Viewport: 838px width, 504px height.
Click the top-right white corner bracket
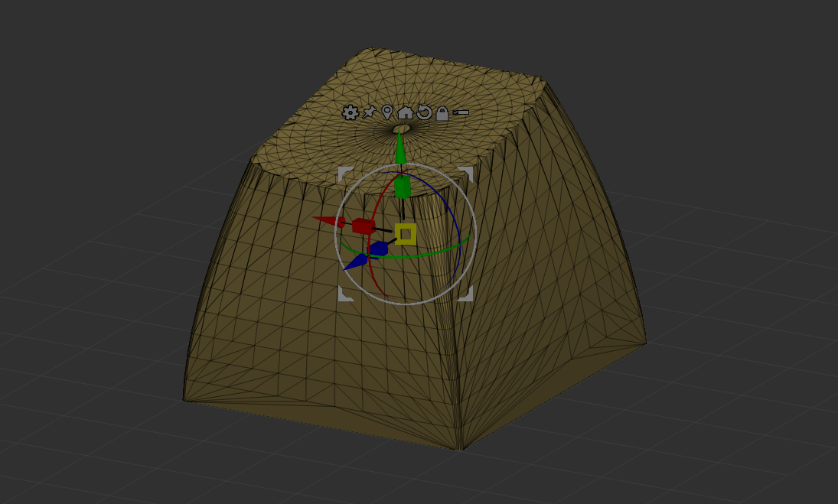pos(466,174)
